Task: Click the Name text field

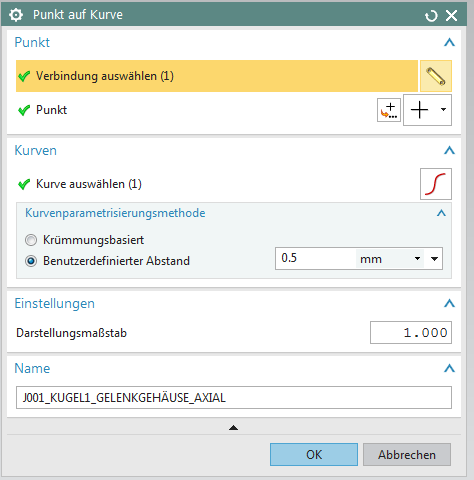Action: pos(234,397)
